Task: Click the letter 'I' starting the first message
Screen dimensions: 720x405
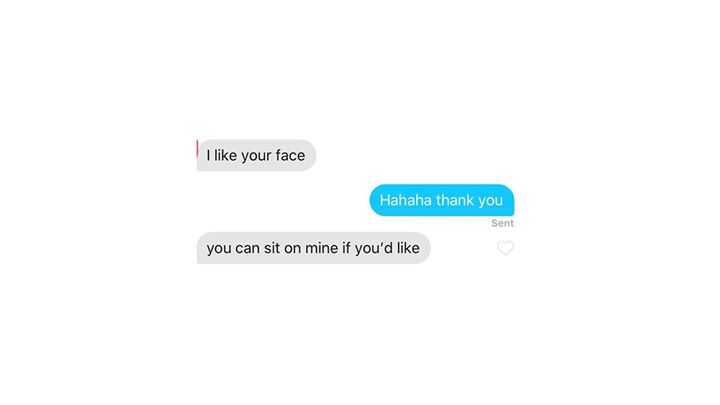Action: pos(208,155)
